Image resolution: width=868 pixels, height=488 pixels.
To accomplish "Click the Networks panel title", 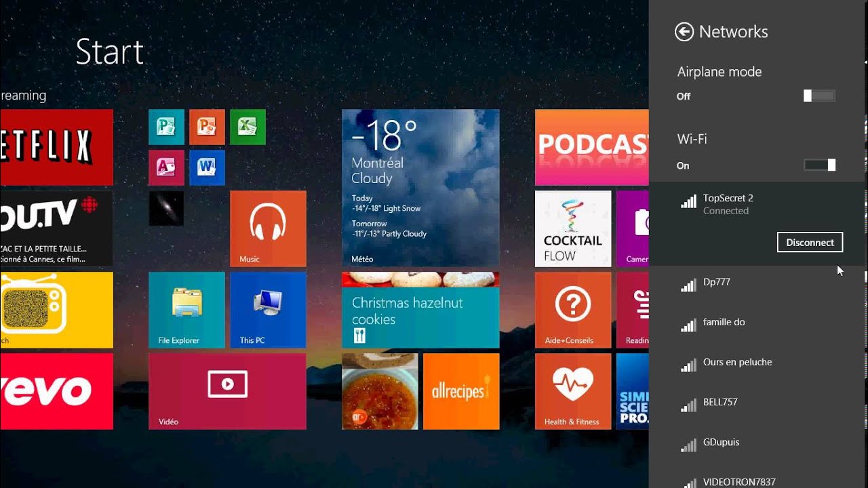I will click(733, 32).
